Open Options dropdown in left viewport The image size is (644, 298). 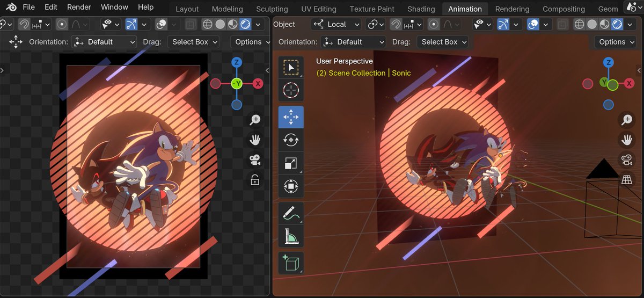point(250,42)
